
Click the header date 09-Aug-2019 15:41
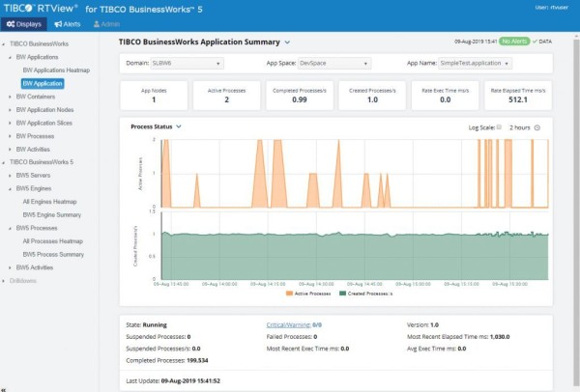point(476,42)
